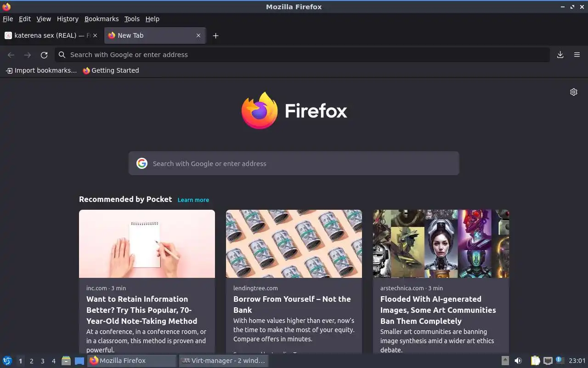Switch to workspace 4
The width and height of the screenshot is (588, 368).
coord(53,361)
